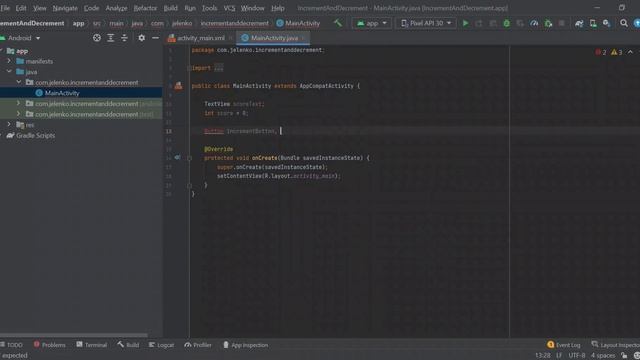Open the TODO tool window

(x=11, y=345)
